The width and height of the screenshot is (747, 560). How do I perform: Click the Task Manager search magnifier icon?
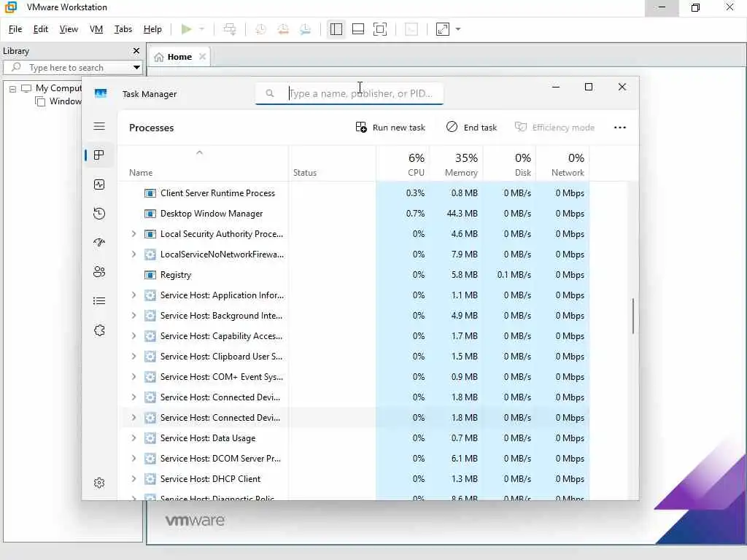270,93
